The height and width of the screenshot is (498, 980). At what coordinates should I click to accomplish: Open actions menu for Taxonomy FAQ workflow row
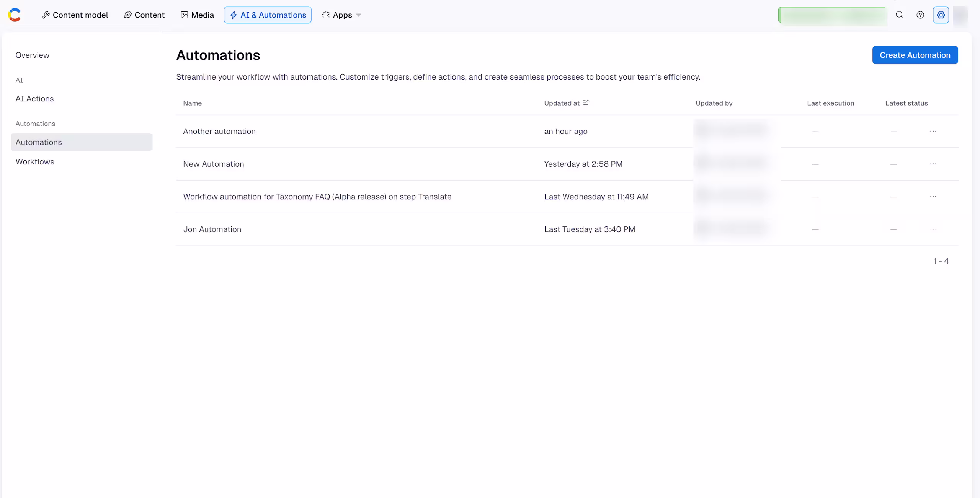(933, 197)
